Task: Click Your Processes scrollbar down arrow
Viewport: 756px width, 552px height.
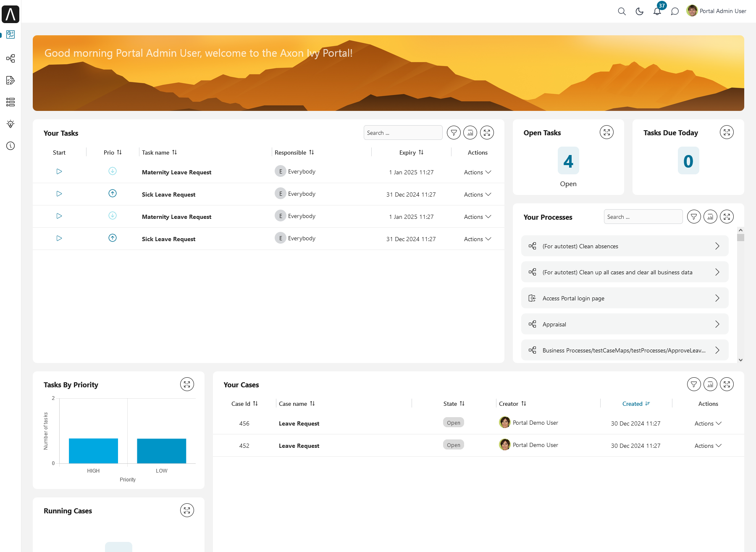Action: 740,360
